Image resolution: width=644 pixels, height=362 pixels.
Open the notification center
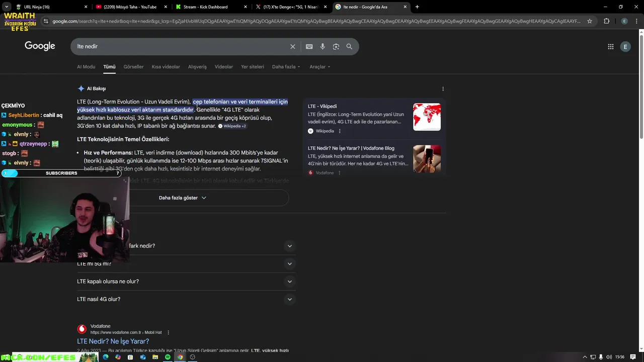click(633, 357)
